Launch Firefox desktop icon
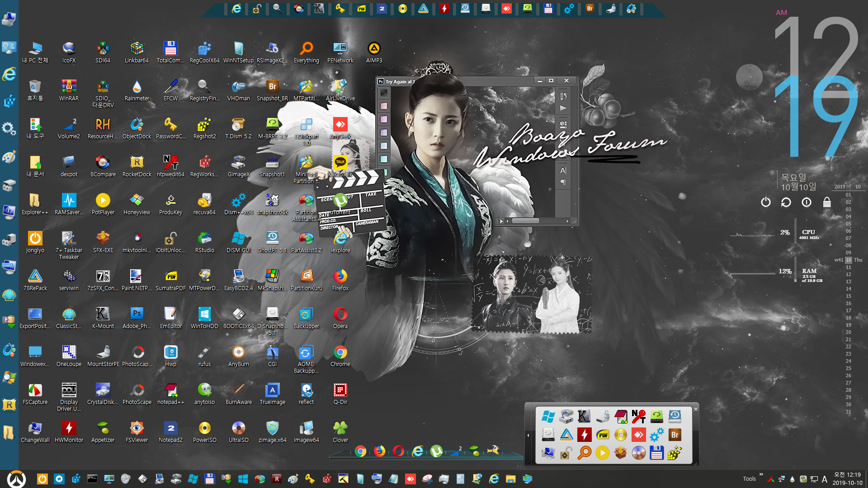Viewport: 868px width, 488px height. click(x=340, y=280)
